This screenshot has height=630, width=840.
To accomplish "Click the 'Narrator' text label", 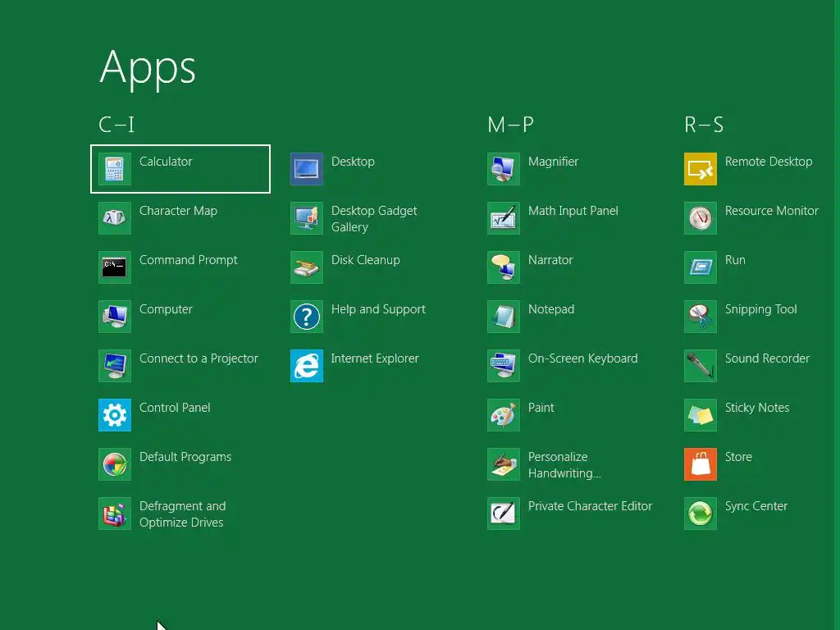I will click(x=550, y=260).
